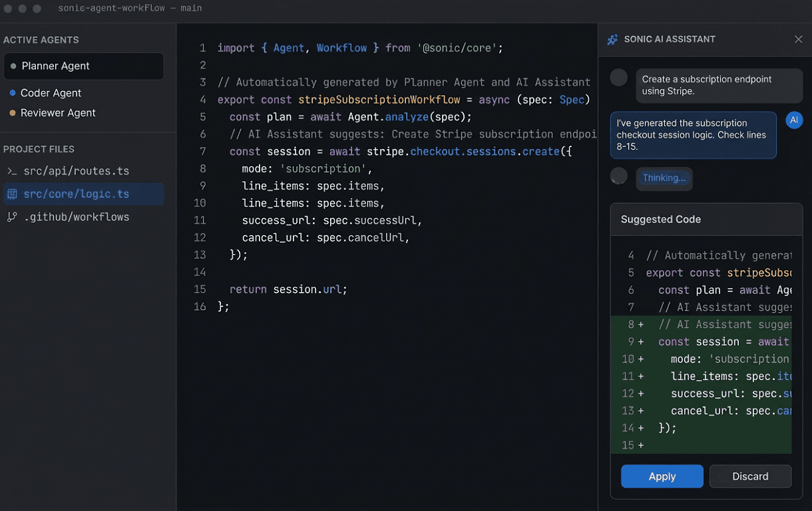Click the user avatar next to the Stripe request

[x=619, y=78]
